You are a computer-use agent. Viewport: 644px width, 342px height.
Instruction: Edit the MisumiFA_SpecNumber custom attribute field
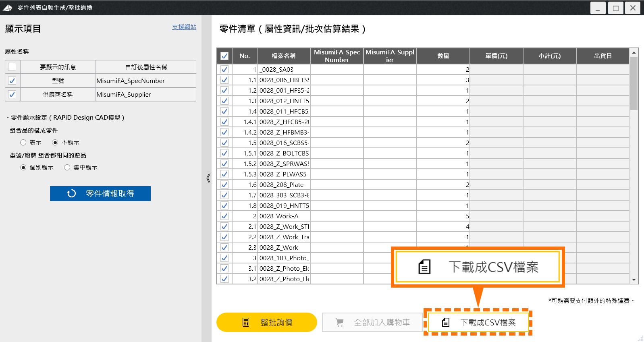click(x=145, y=81)
